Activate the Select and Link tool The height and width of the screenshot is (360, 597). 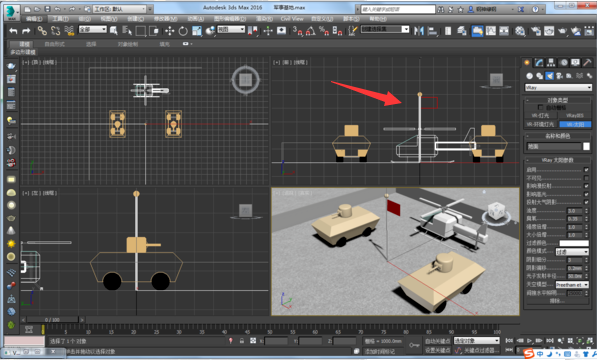[42, 31]
